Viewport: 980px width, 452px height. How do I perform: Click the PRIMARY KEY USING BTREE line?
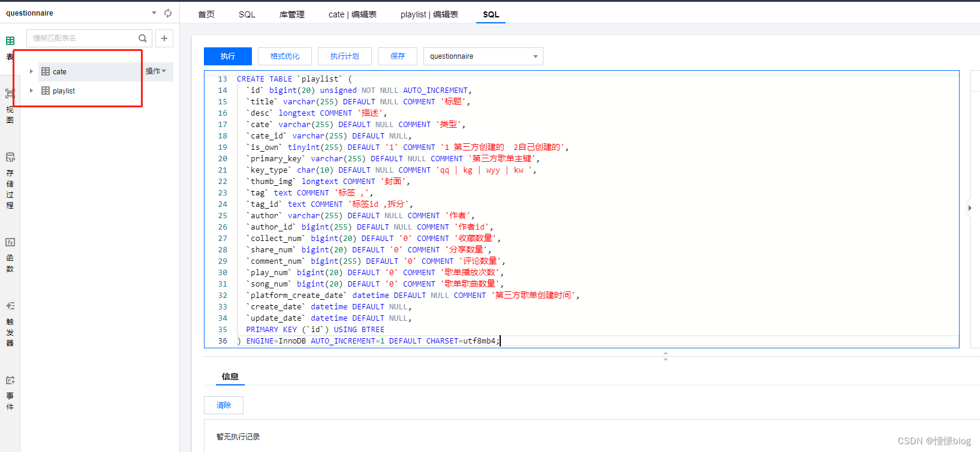point(315,330)
